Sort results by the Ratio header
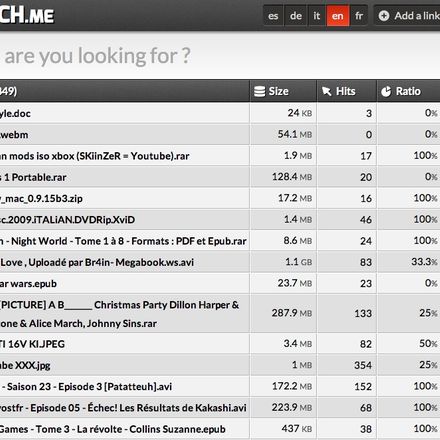The width and height of the screenshot is (440, 440). pyautogui.click(x=409, y=91)
